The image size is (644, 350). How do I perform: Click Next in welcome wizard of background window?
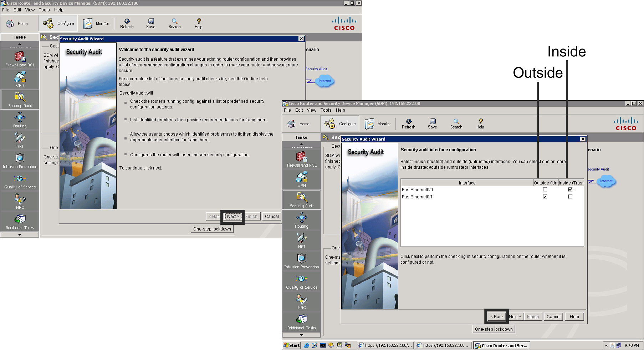click(x=233, y=217)
